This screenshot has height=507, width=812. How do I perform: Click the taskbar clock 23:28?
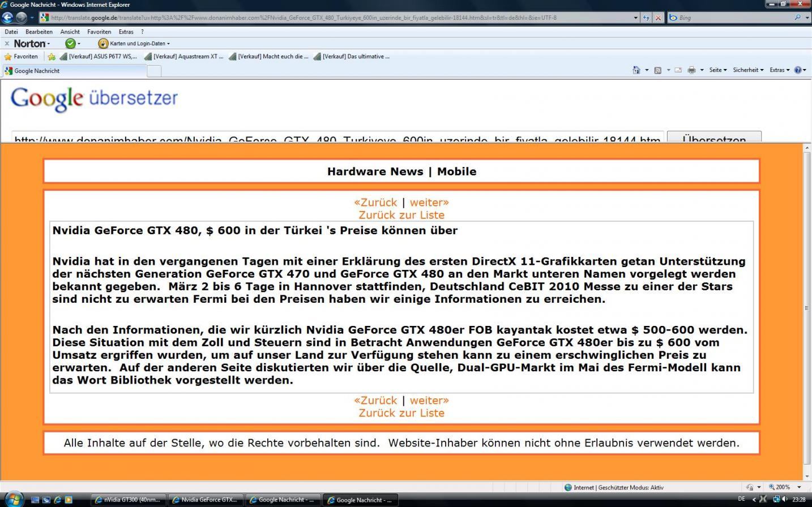point(798,500)
